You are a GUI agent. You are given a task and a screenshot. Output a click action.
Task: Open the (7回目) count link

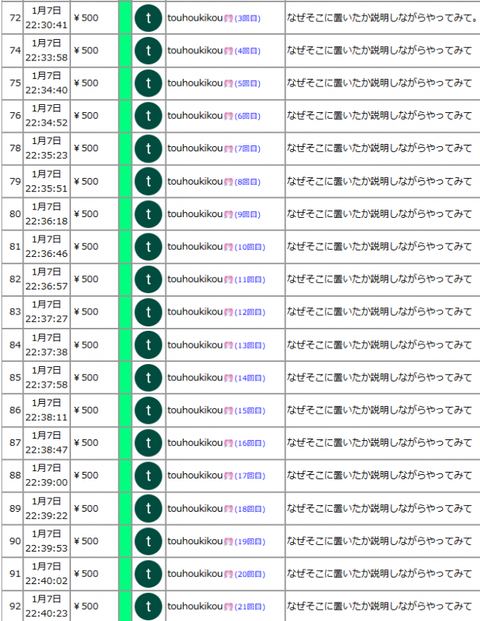point(247,149)
